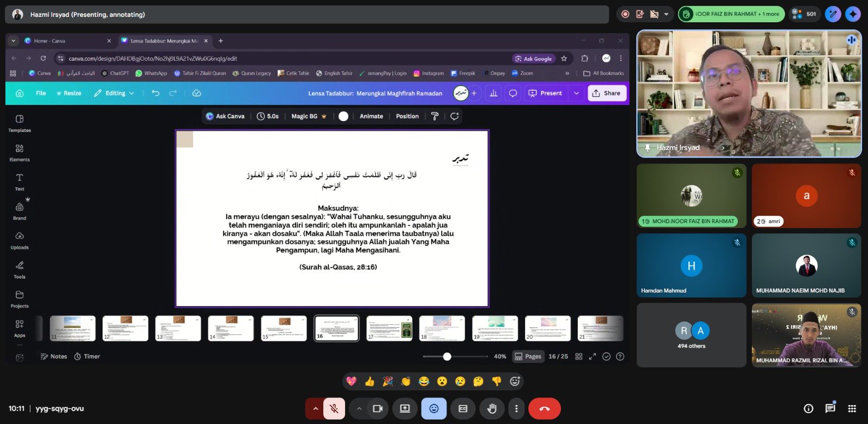Toggle the emoji reactions bar

[434, 409]
